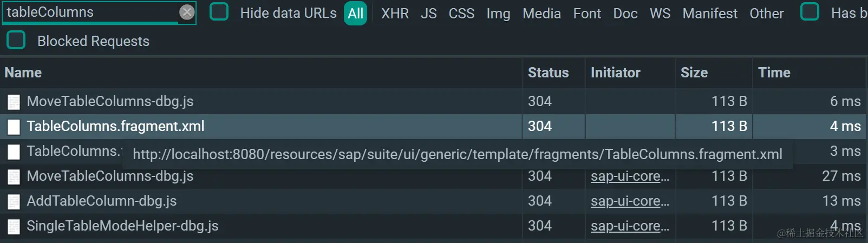The image size is (868, 243).
Task: Filter by CSS resources
Action: 461,14
